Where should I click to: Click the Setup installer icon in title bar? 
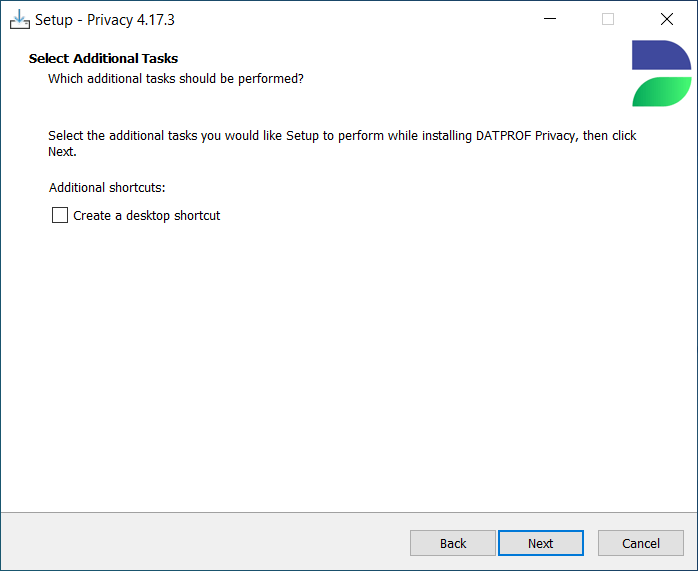pyautogui.click(x=20, y=20)
